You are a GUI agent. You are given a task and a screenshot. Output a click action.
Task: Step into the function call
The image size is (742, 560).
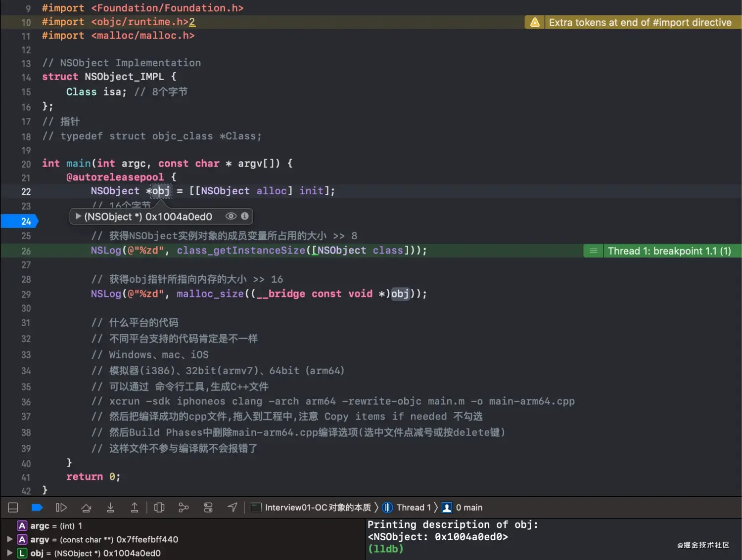pos(110,507)
